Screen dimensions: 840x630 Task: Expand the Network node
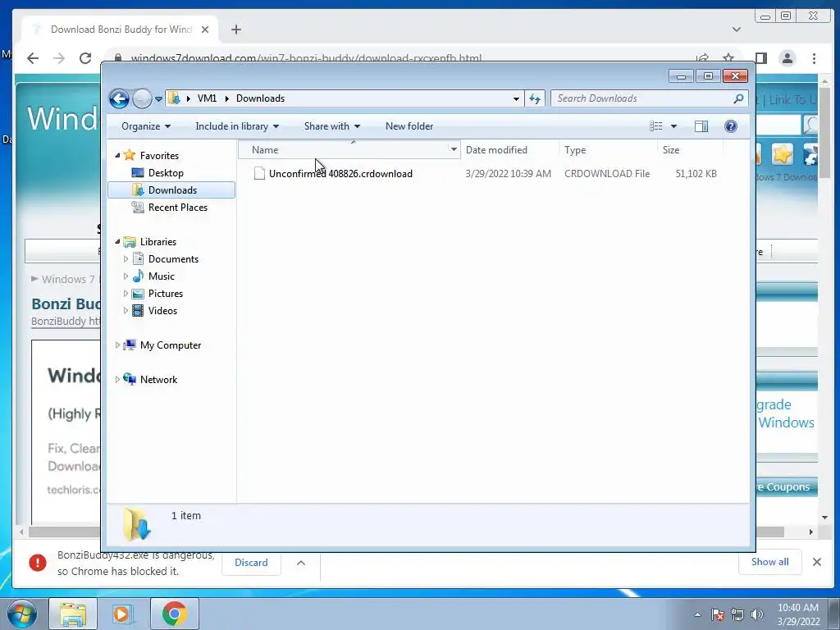[x=118, y=379]
